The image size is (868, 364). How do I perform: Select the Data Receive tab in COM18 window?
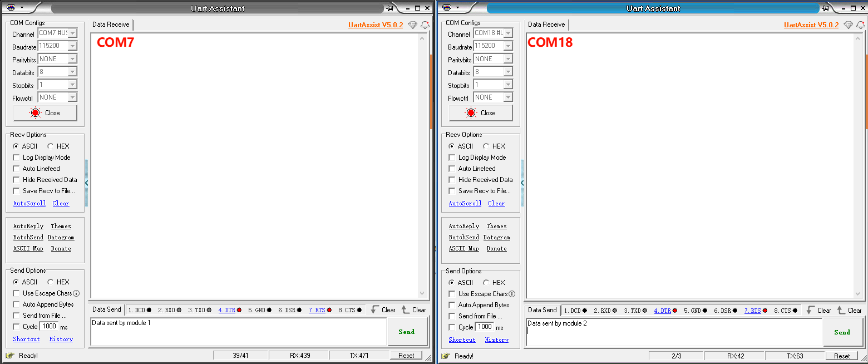pos(546,24)
